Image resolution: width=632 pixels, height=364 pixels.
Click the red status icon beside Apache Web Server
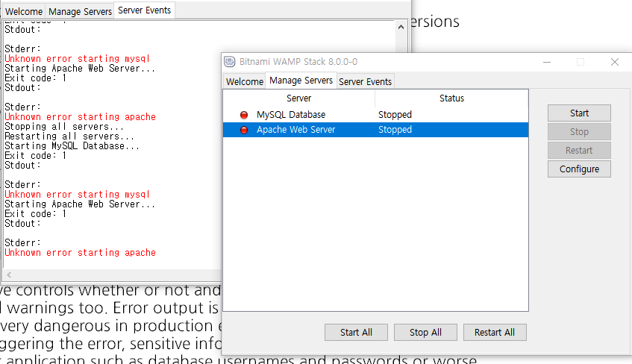pos(243,130)
